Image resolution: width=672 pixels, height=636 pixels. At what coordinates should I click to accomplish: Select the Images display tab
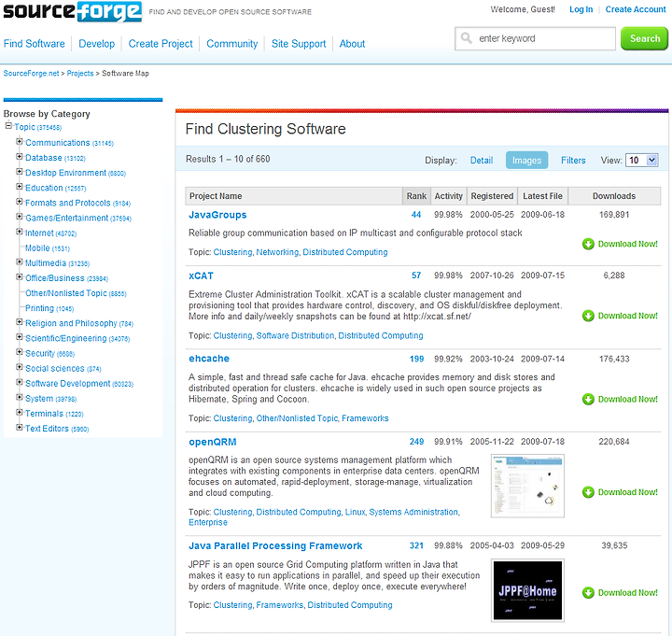[x=526, y=161]
